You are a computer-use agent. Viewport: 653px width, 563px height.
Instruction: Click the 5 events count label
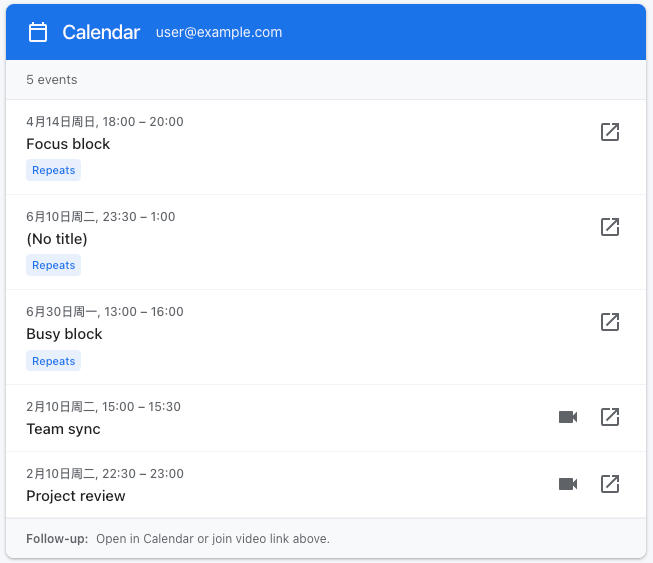52,80
